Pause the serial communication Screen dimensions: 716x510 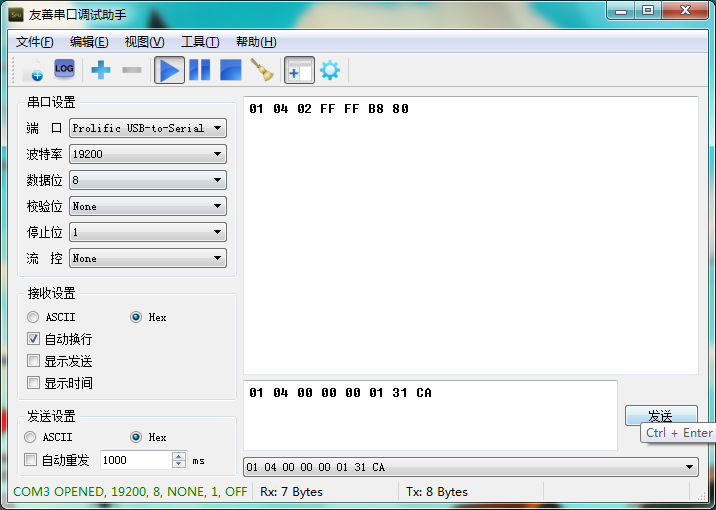[x=200, y=70]
